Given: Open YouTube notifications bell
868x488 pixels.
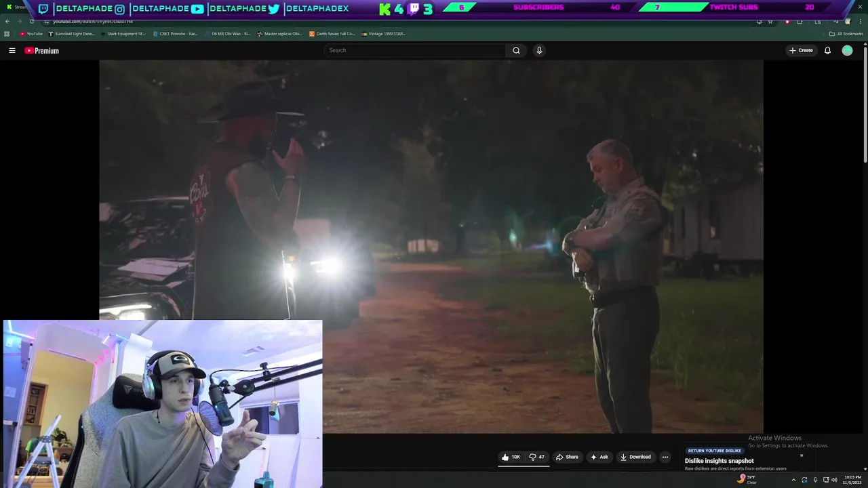Looking at the screenshot, I should coord(827,50).
